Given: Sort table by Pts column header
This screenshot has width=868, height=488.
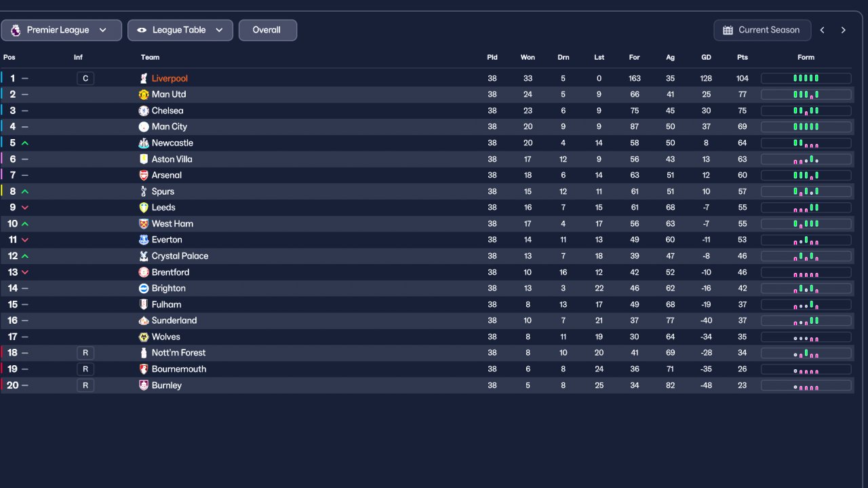Looking at the screenshot, I should pyautogui.click(x=742, y=58).
